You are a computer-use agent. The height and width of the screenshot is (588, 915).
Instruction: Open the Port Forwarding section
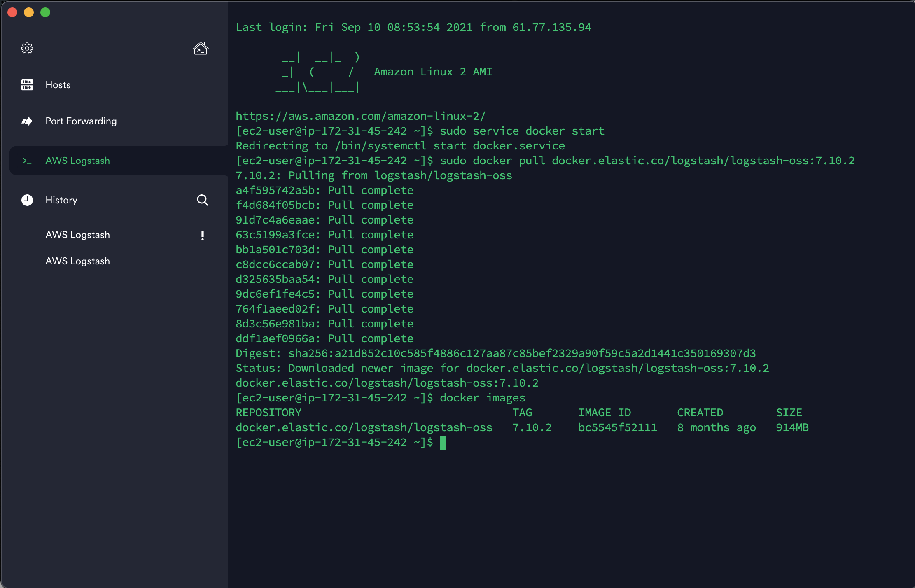point(81,121)
